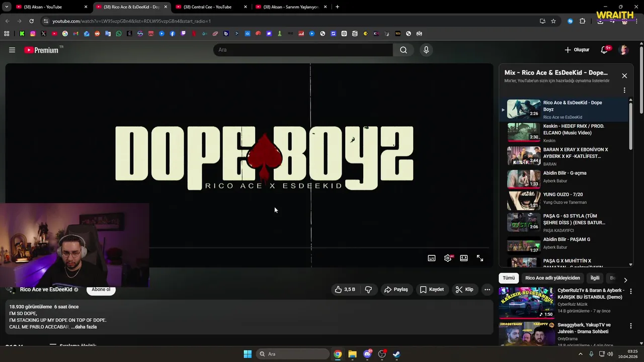Click the address bar URL
Image resolution: width=644 pixels, height=362 pixels.
pyautogui.click(x=131, y=21)
